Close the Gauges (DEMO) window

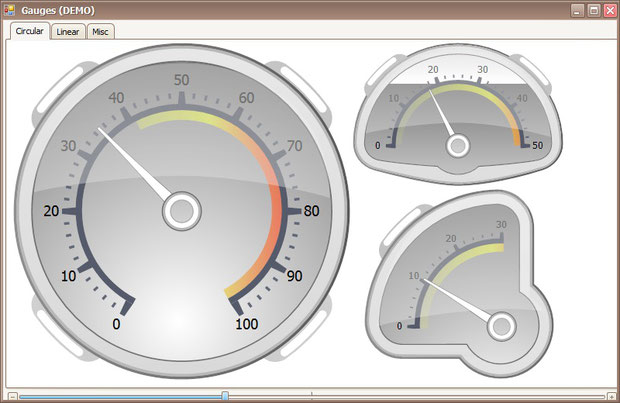coord(610,11)
